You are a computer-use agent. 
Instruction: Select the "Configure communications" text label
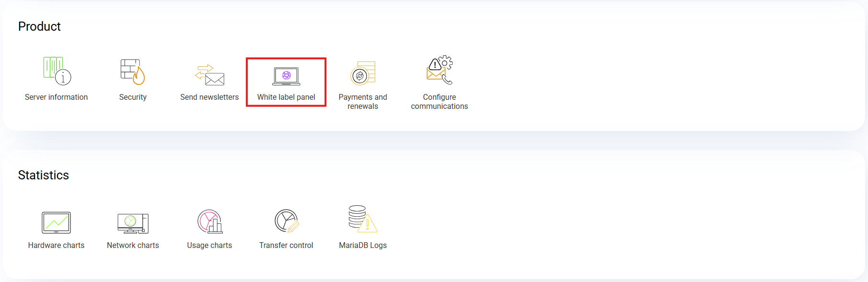point(439,102)
